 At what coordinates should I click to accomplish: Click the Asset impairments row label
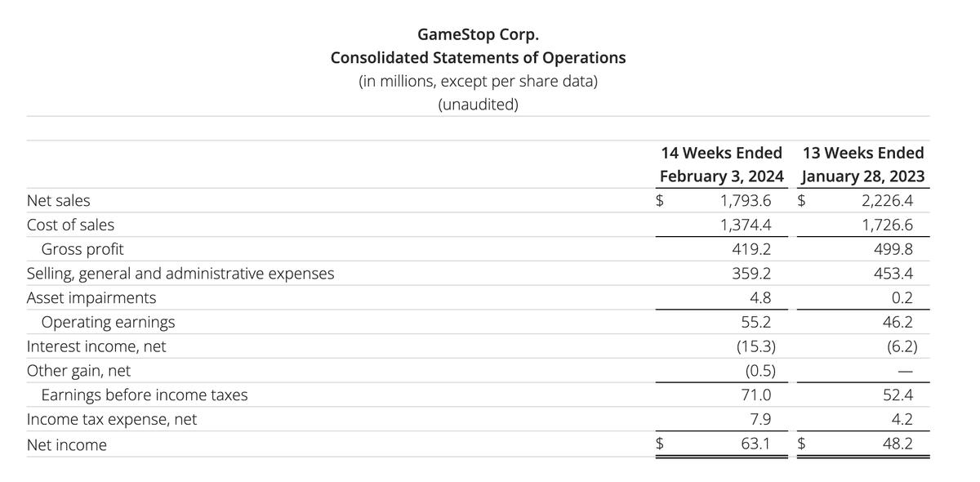91,298
